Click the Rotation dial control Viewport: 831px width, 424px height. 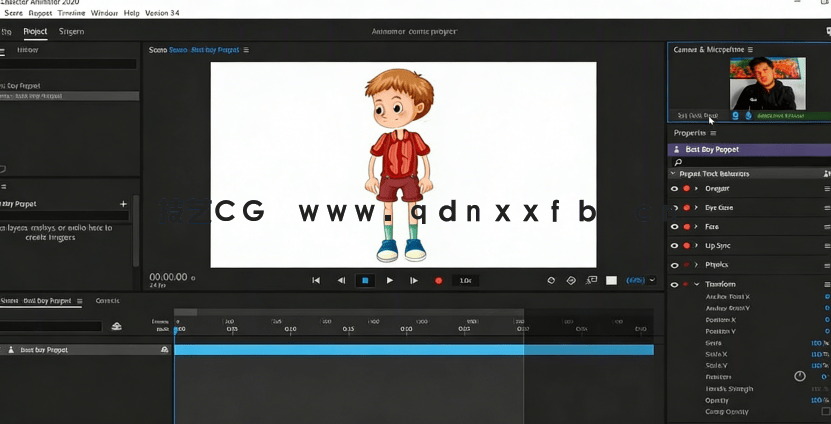click(800, 376)
